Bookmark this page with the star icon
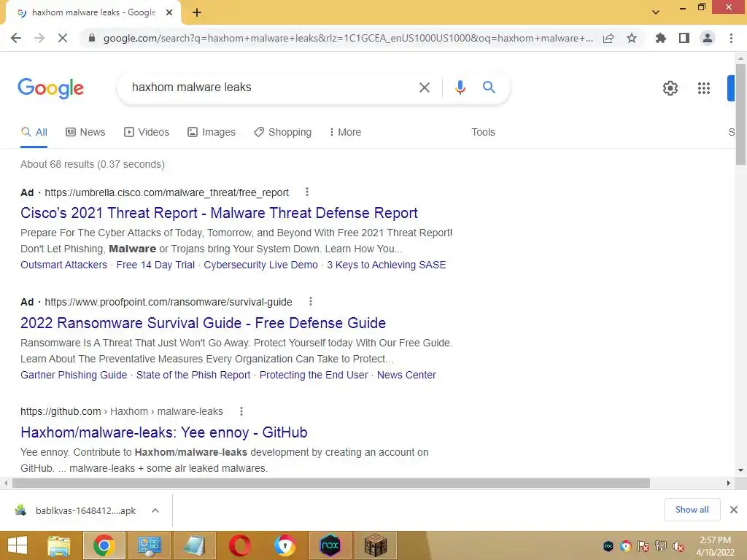 tap(632, 38)
